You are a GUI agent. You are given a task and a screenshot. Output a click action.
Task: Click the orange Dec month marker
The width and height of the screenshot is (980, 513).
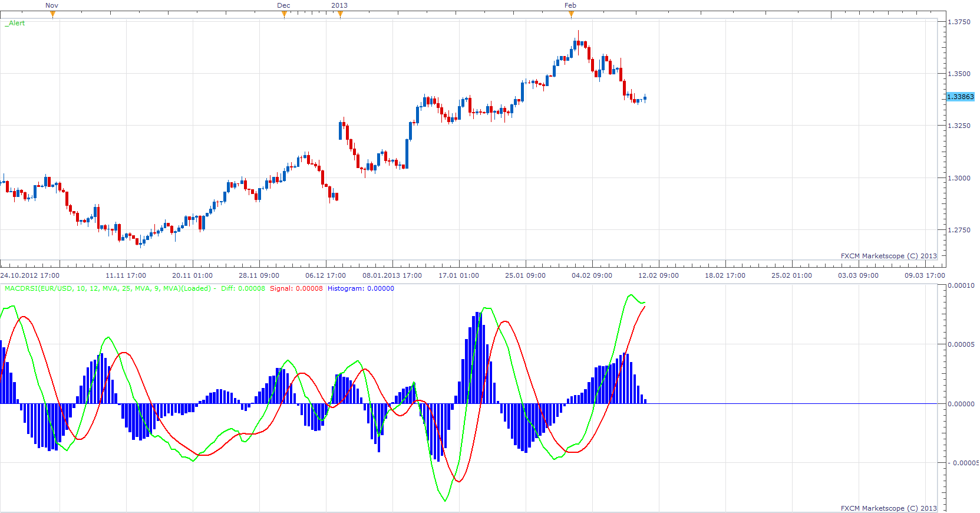pos(284,15)
